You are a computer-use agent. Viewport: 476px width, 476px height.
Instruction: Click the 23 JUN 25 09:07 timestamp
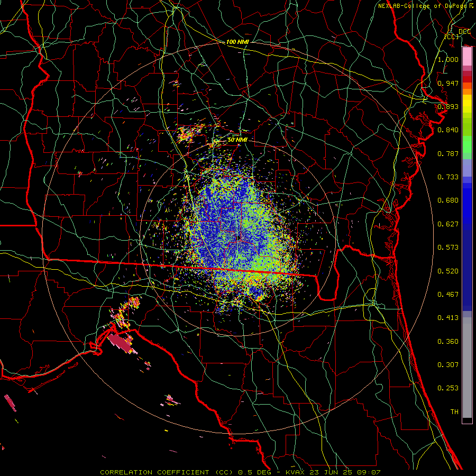[x=345, y=472]
